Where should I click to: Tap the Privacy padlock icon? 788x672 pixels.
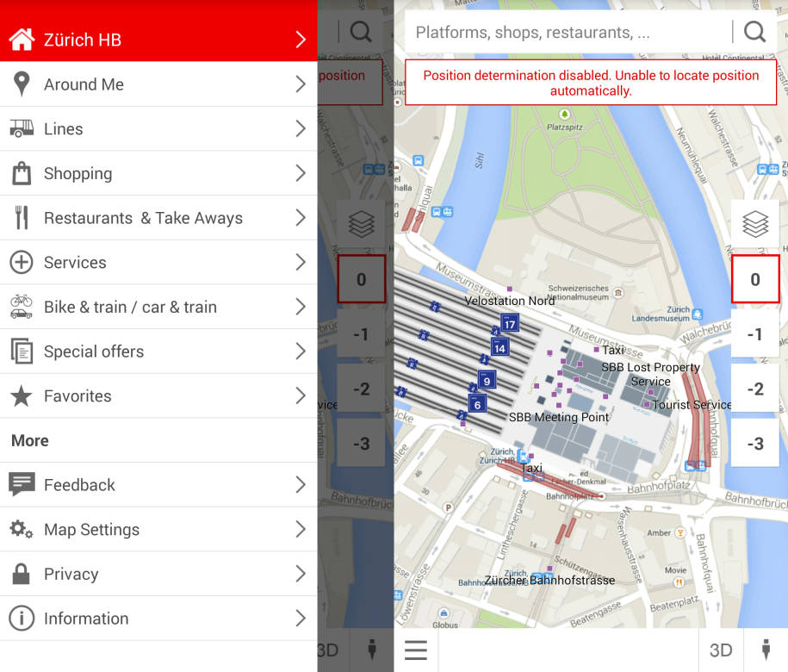click(x=22, y=574)
